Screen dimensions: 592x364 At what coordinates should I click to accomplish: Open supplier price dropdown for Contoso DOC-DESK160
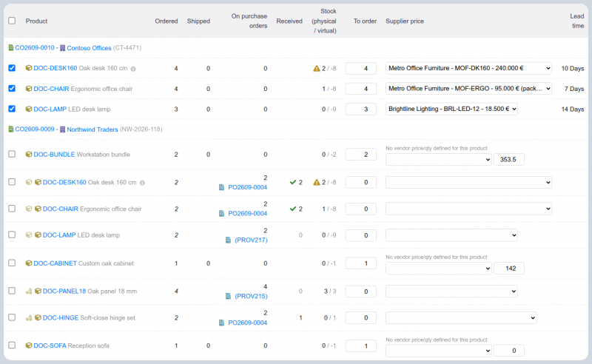(x=468, y=68)
